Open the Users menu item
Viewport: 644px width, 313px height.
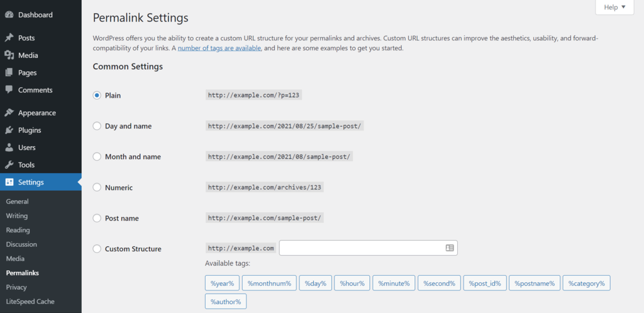coord(26,147)
